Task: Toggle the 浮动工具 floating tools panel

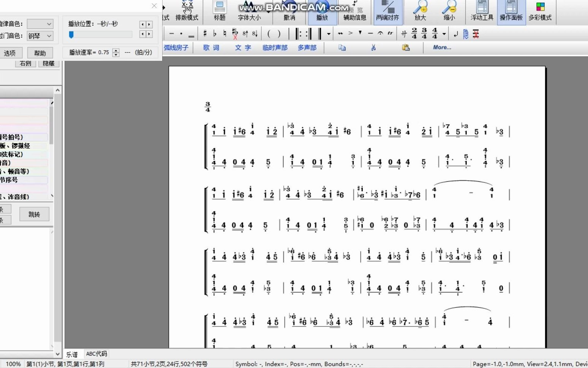Action: (482, 11)
